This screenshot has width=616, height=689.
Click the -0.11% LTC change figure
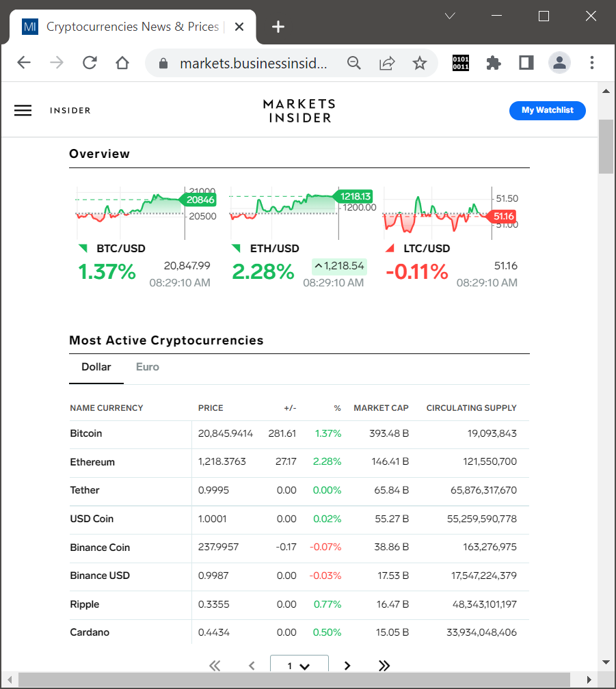[417, 272]
